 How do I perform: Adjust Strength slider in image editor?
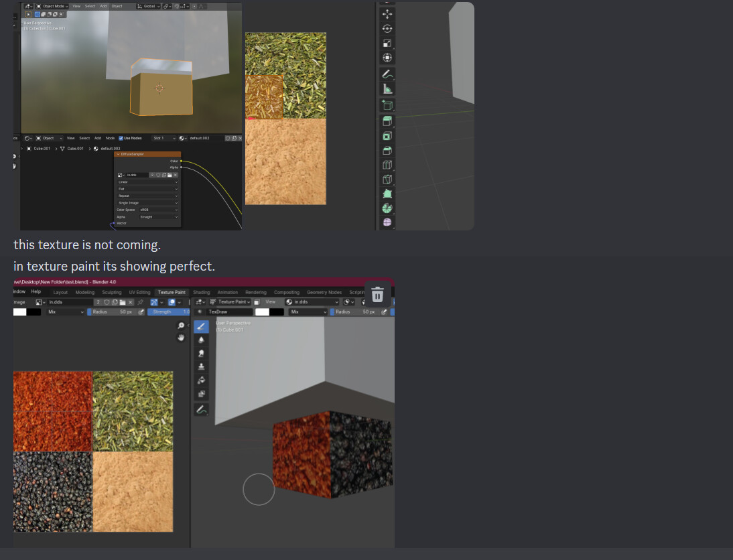point(169,311)
